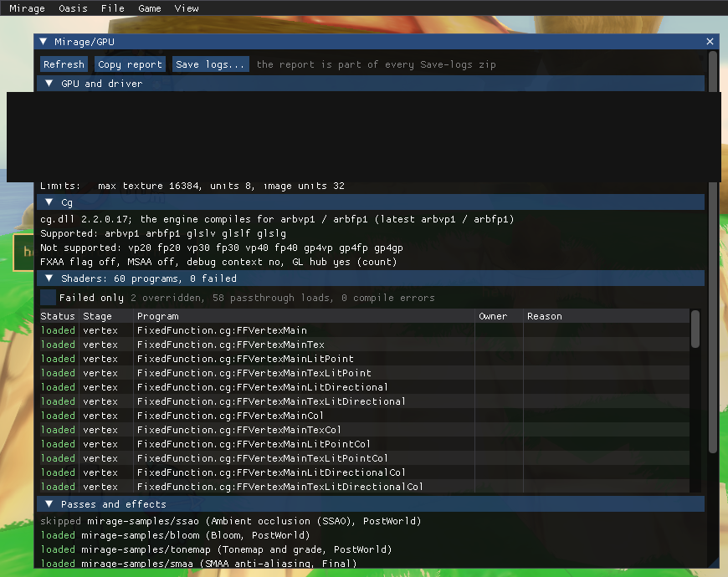Collapse the Cg section
728x577 pixels.
tap(371, 202)
